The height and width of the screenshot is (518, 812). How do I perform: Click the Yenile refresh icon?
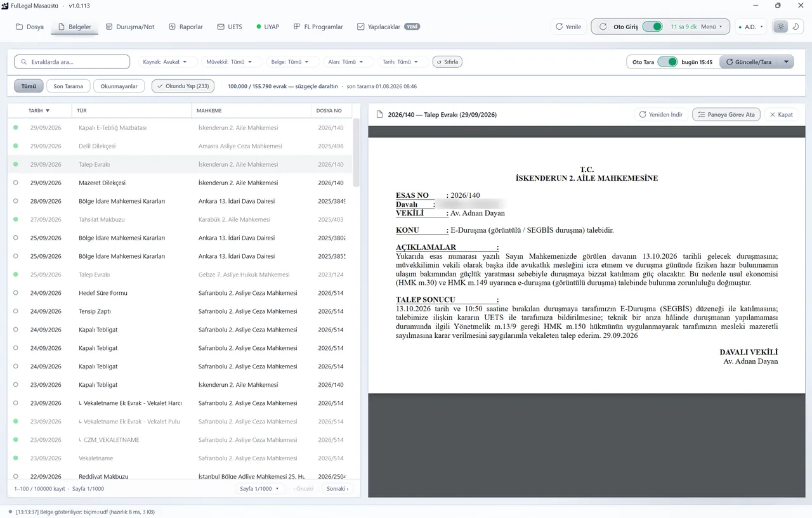pos(559,27)
